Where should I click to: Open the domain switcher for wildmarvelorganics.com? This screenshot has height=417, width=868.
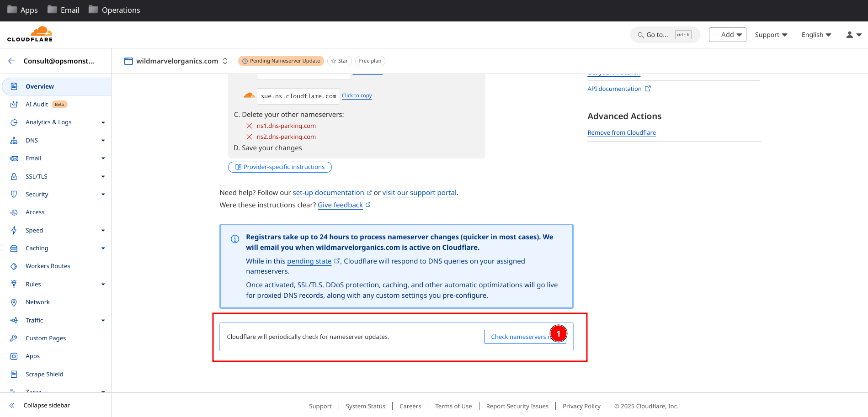pyautogui.click(x=225, y=61)
